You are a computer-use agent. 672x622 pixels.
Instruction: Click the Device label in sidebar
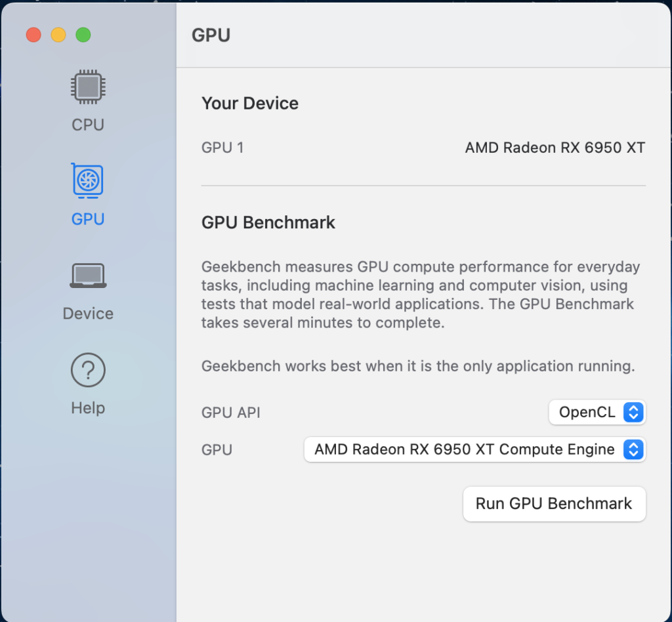[88, 313]
